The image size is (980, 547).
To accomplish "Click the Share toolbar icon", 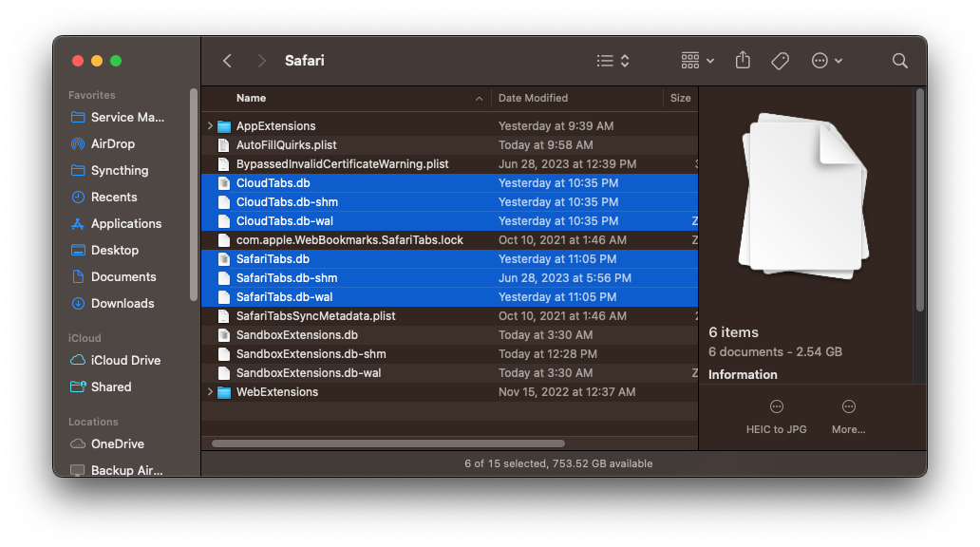I will coord(743,60).
